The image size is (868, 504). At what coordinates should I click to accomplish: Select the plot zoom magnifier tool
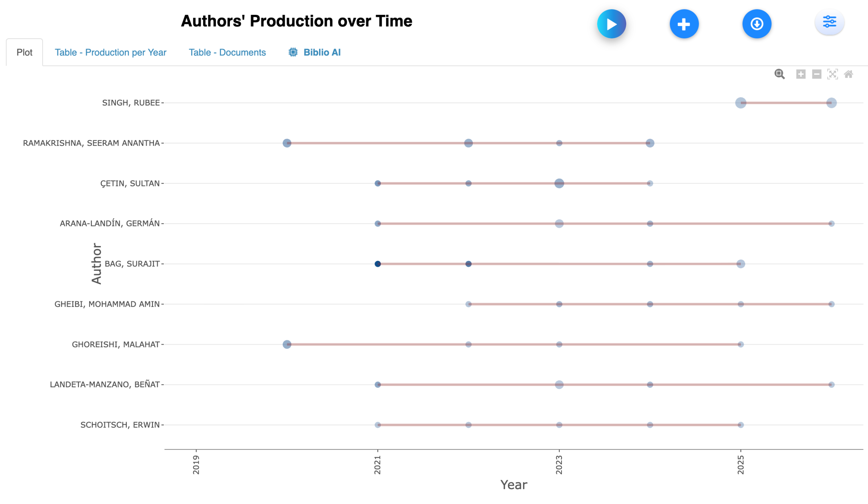click(x=779, y=74)
